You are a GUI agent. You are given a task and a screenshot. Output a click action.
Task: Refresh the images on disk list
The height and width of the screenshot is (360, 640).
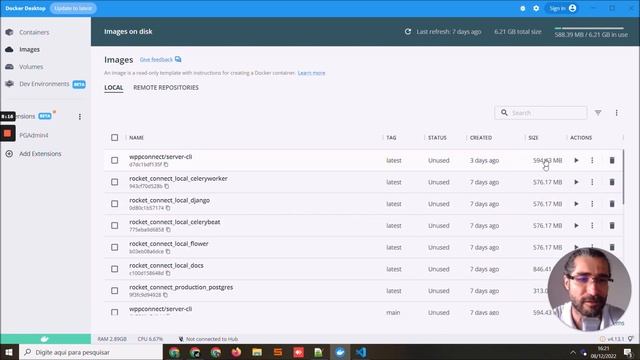coord(407,31)
